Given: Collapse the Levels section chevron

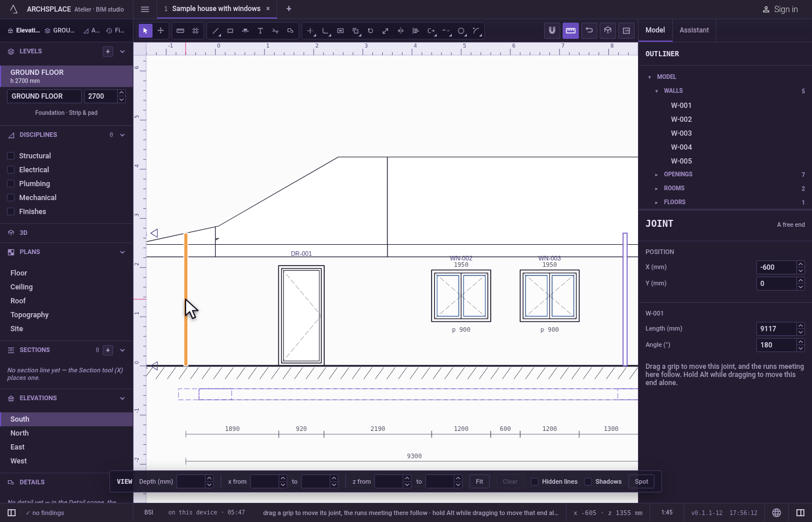Looking at the screenshot, I should (x=122, y=52).
